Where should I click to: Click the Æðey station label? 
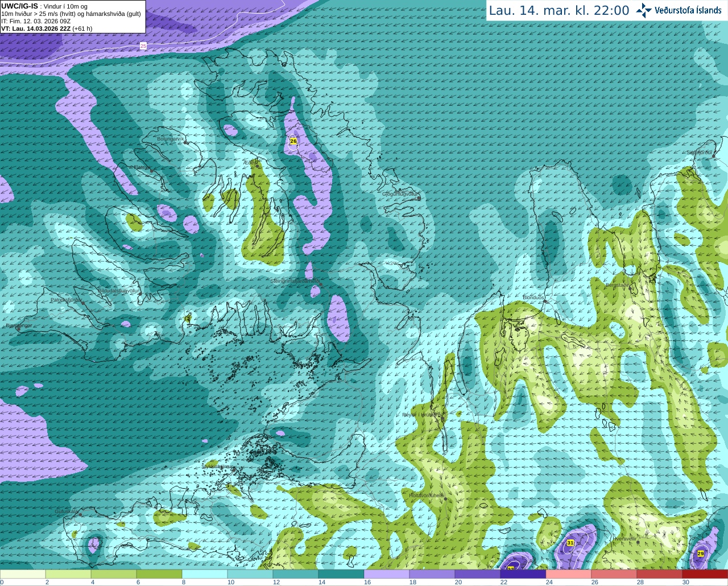pyautogui.click(x=250, y=162)
